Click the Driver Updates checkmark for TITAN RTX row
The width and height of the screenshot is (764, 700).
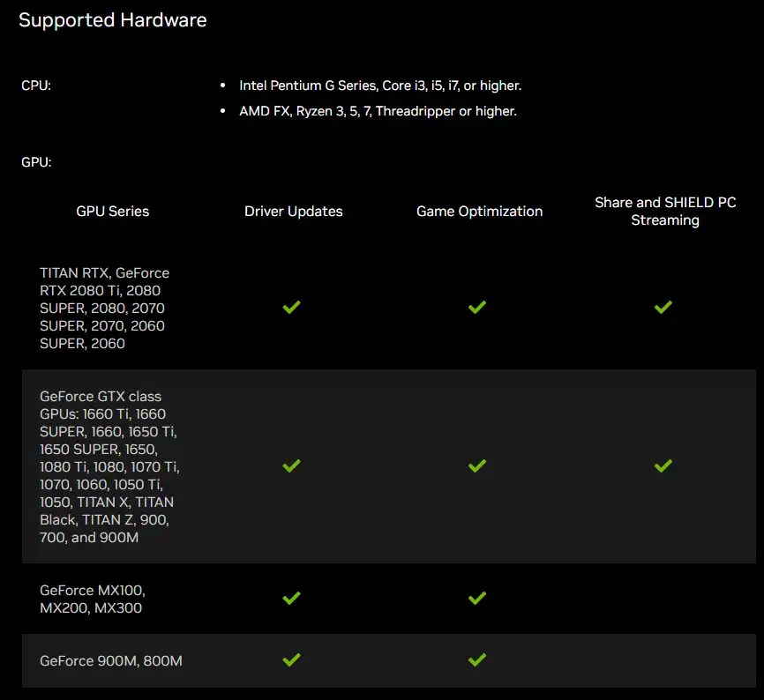tap(291, 308)
